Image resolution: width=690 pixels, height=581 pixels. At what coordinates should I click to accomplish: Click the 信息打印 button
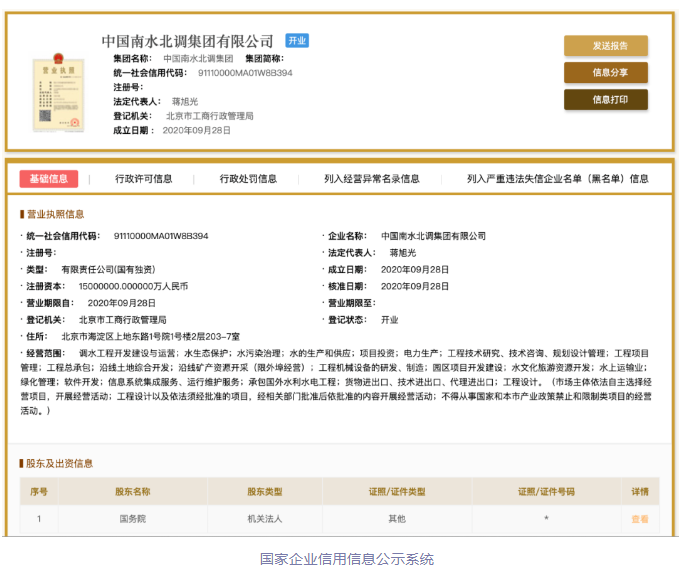tap(606, 99)
